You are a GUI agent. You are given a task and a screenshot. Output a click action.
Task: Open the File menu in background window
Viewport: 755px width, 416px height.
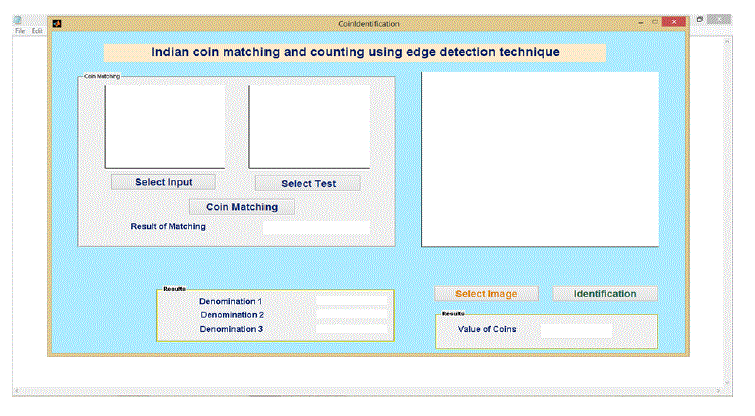pos(20,31)
